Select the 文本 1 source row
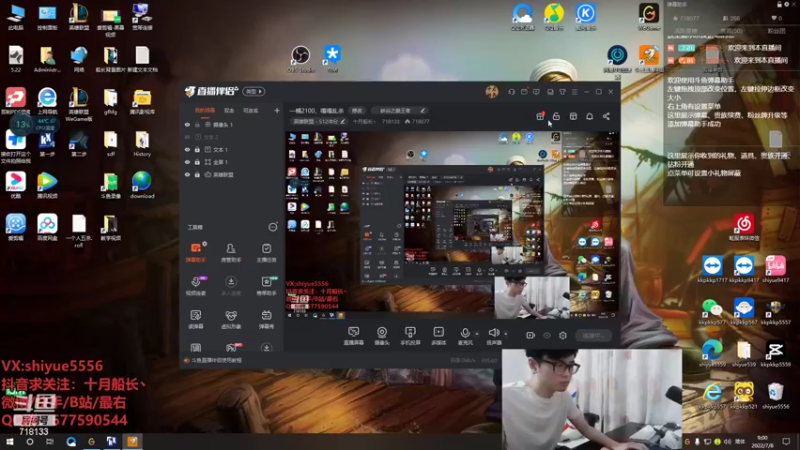The height and width of the screenshot is (450, 800). click(231, 149)
